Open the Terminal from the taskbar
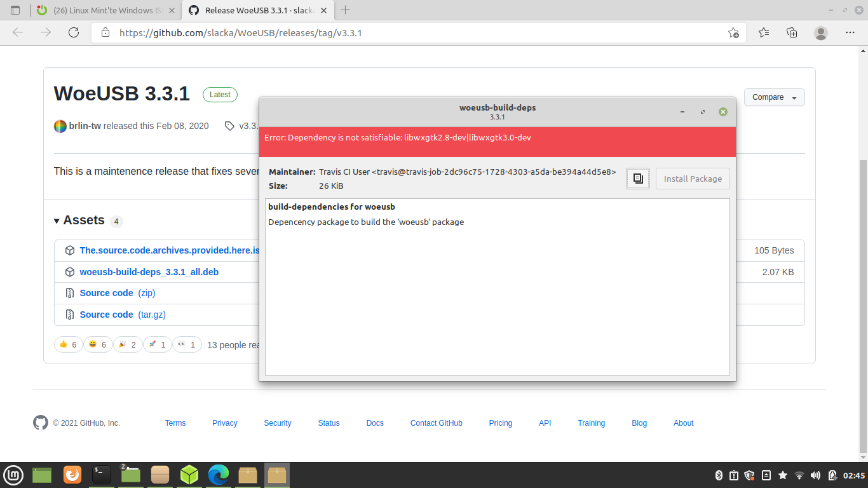 point(102,475)
